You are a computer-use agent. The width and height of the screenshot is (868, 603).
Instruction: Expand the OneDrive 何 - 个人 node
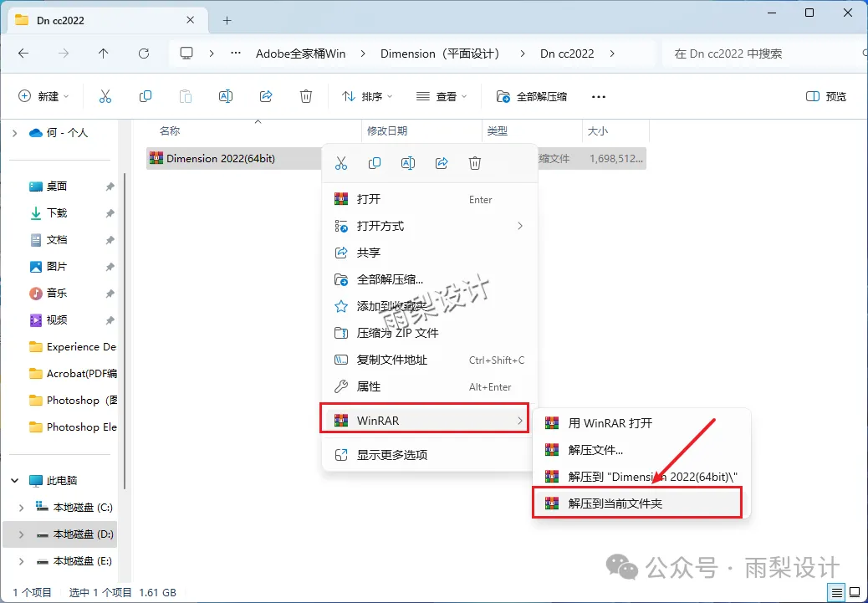(15, 133)
